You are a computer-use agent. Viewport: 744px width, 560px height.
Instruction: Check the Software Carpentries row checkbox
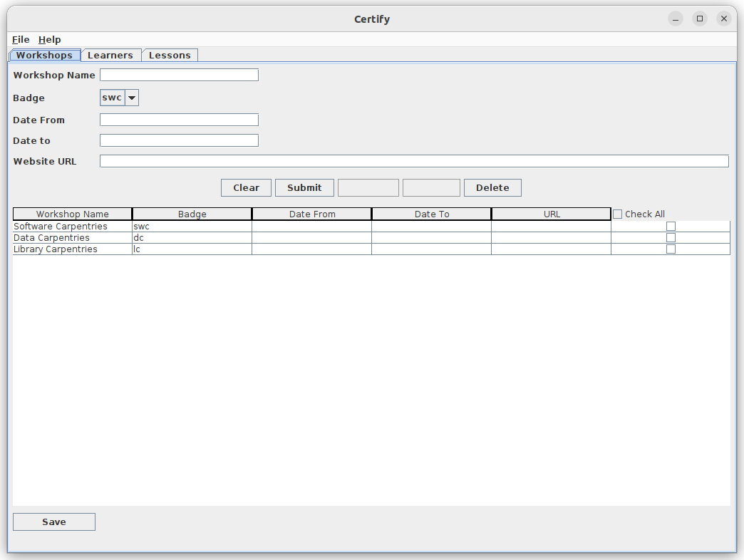pyautogui.click(x=671, y=226)
